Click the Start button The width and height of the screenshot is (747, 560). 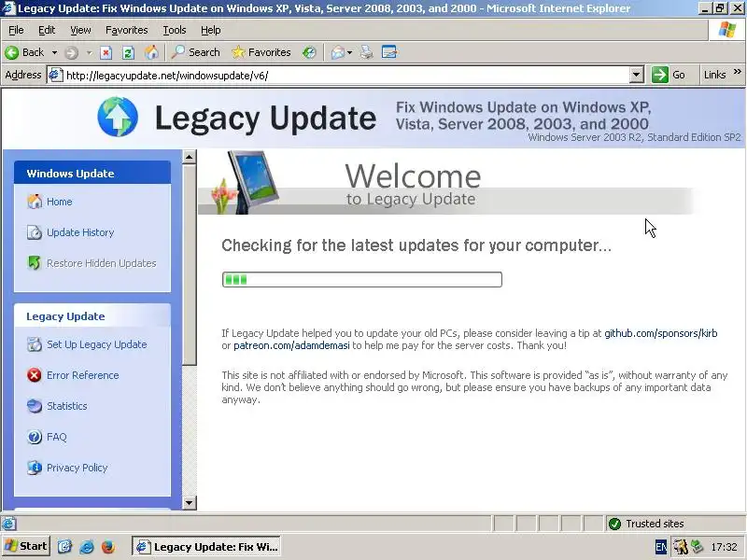[x=26, y=546]
